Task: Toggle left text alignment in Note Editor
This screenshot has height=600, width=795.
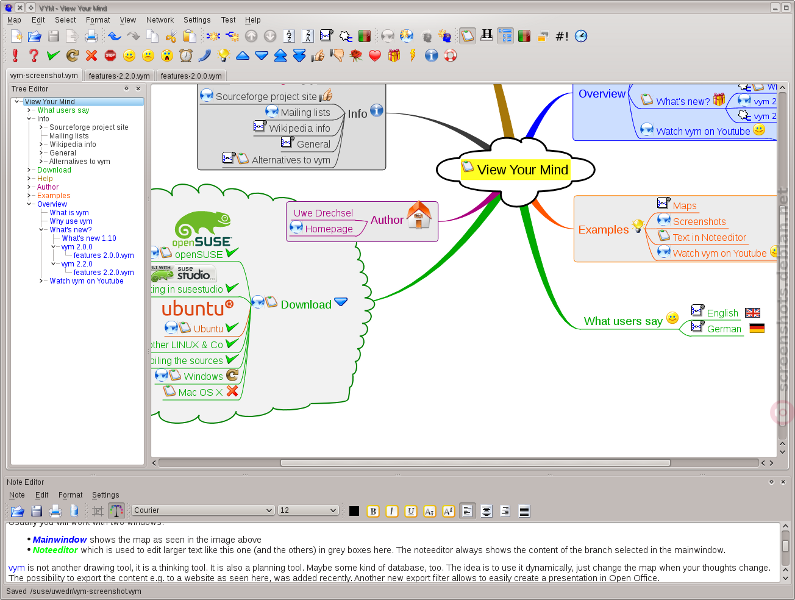Action: click(467, 511)
